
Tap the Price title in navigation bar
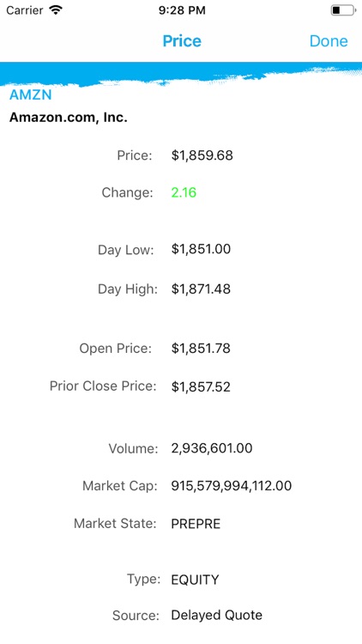(x=182, y=41)
